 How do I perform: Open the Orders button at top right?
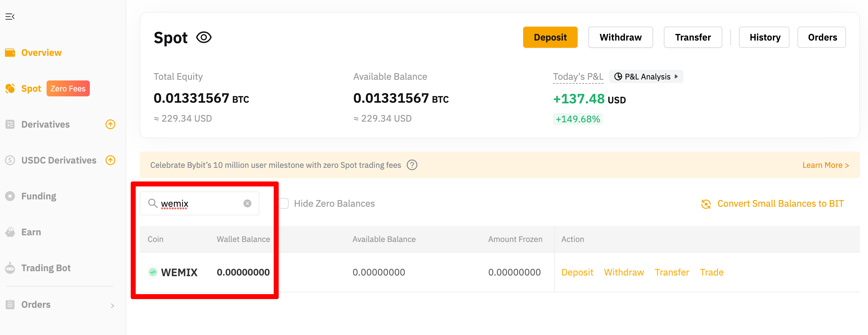pyautogui.click(x=821, y=37)
